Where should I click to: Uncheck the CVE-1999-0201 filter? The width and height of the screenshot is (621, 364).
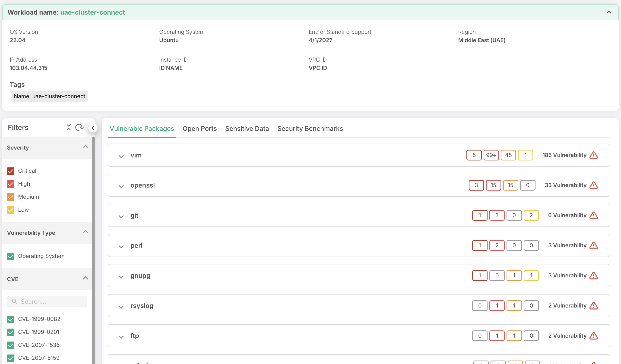11,332
